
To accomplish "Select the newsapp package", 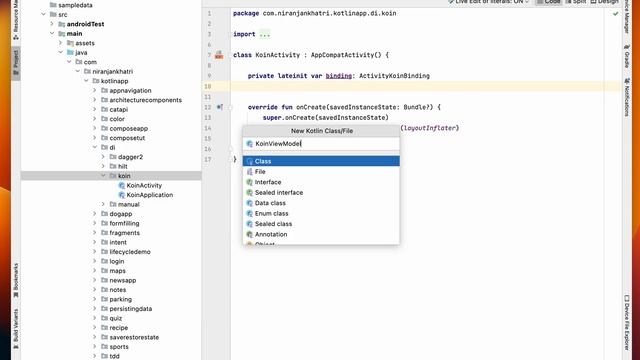I will click(122, 280).
